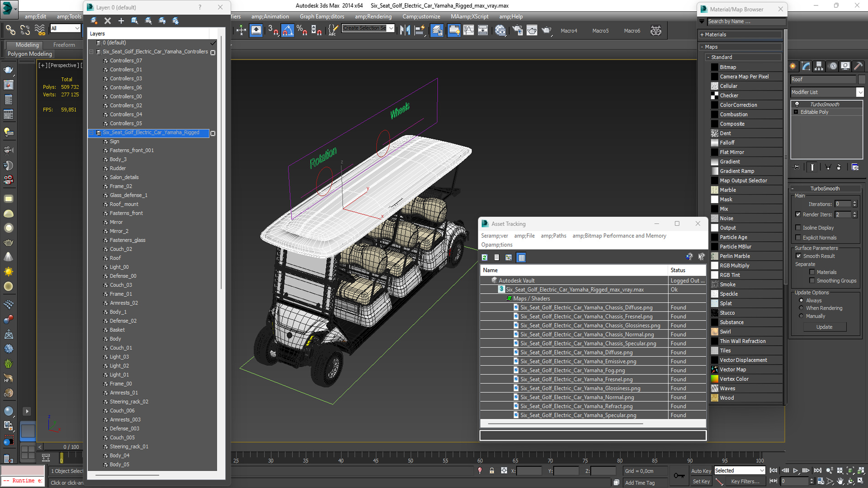
Task: Toggle the Layer Manager toolbar icon
Action: pos(437,30)
